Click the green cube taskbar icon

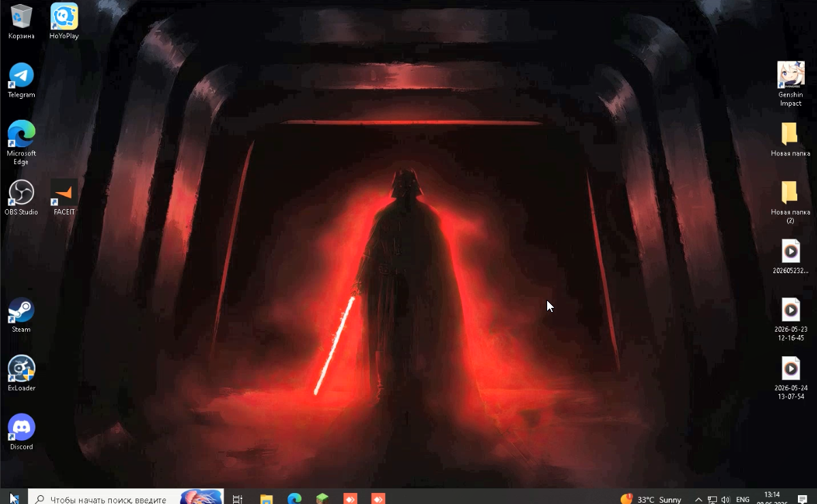coord(322,499)
